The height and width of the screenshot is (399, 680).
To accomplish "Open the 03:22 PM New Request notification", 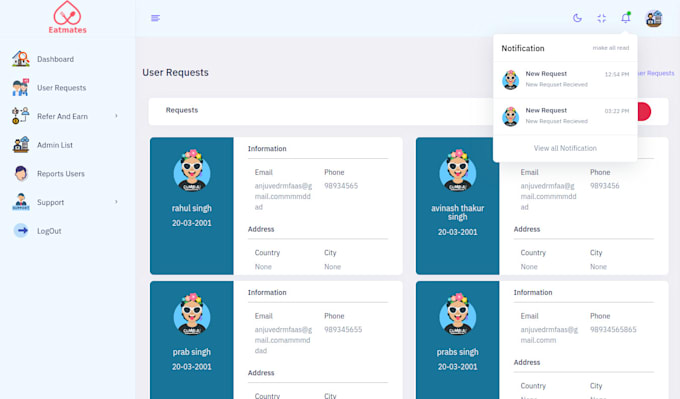I will tap(565, 116).
